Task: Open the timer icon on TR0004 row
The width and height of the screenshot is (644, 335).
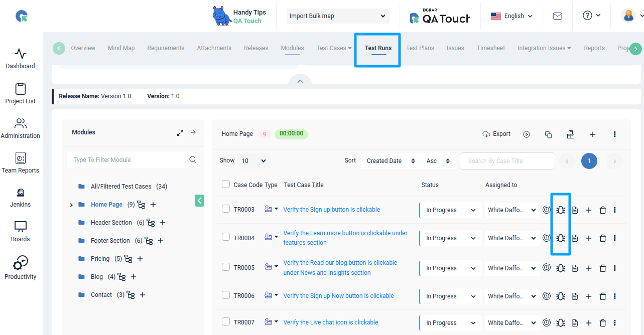Action: tap(547, 238)
